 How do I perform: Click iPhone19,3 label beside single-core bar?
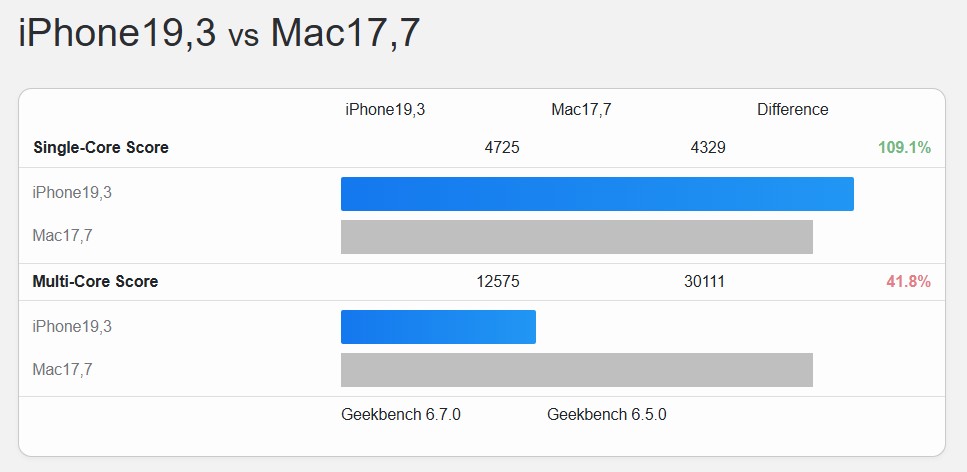[x=72, y=193]
